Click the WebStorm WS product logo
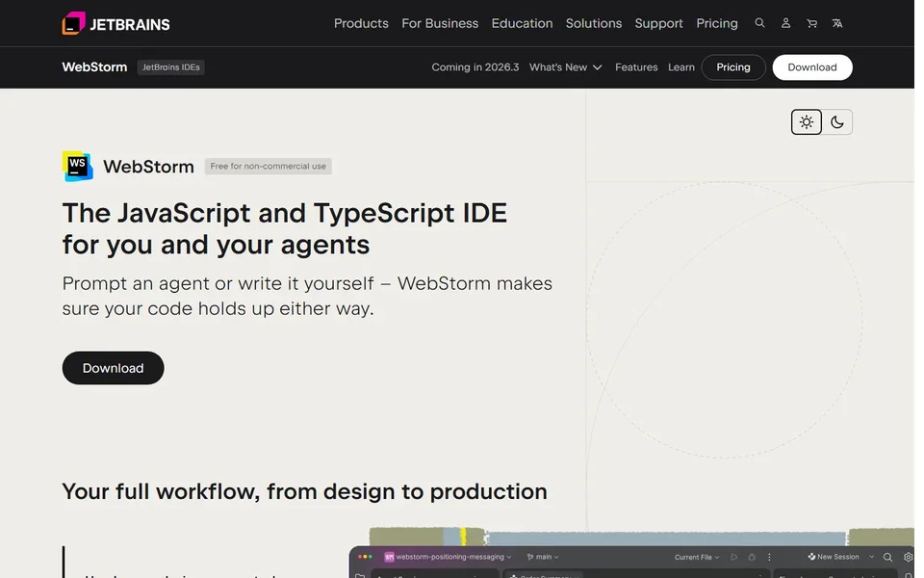 (x=78, y=166)
